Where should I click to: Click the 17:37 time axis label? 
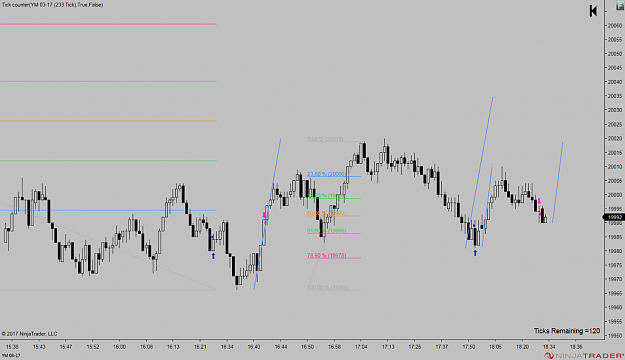point(442,347)
